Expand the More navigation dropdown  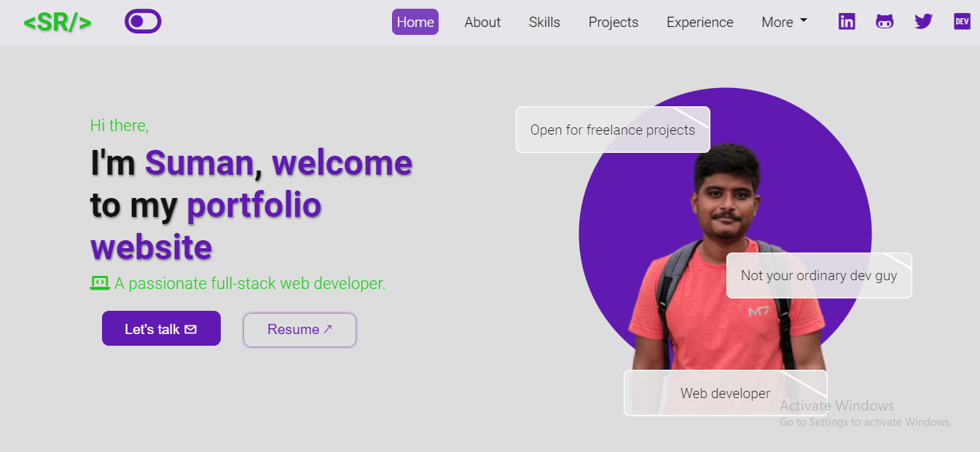tap(784, 22)
